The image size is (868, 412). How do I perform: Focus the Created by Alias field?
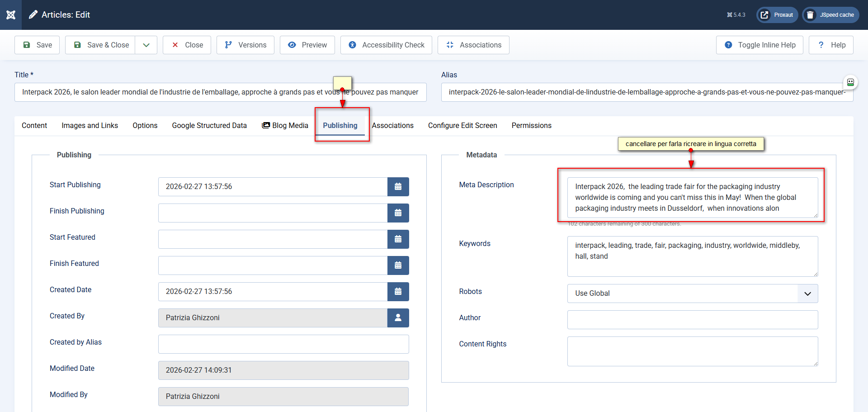(x=283, y=344)
